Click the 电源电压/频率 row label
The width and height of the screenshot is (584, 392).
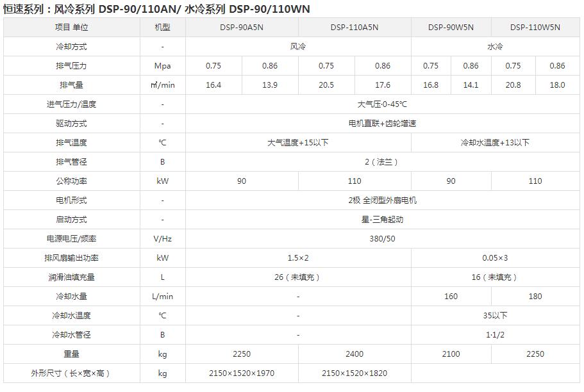tap(72, 239)
